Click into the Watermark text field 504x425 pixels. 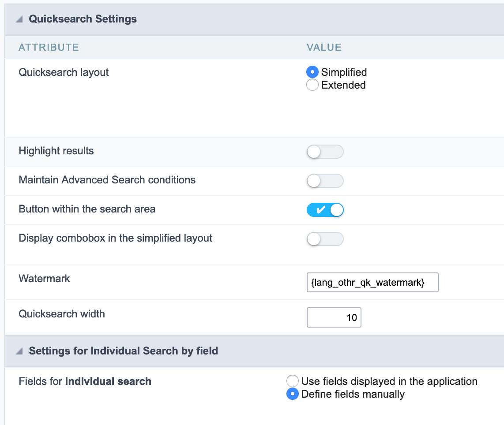point(372,283)
